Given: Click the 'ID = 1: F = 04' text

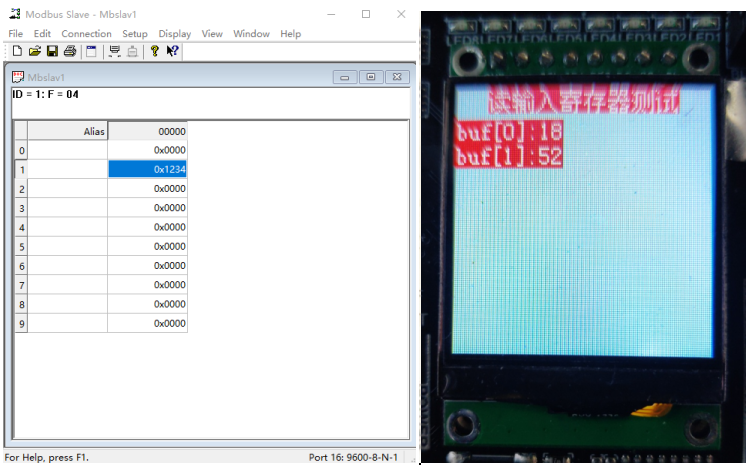Looking at the screenshot, I should pyautogui.click(x=46, y=94).
